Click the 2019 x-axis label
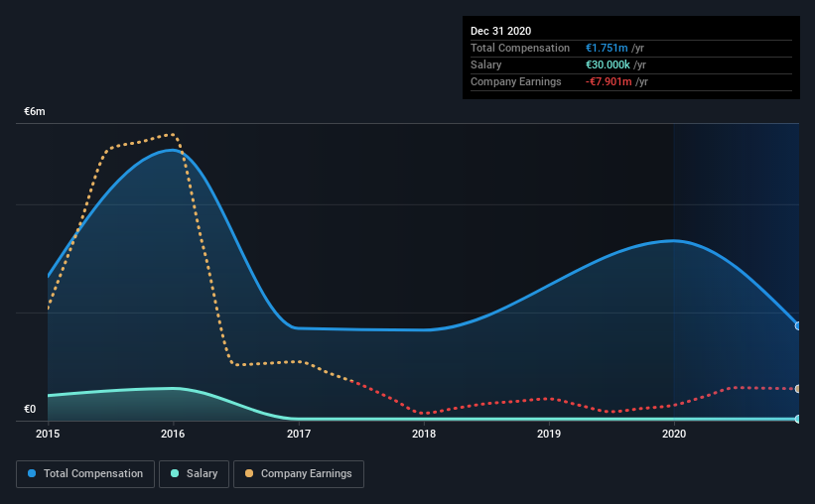The height and width of the screenshot is (504, 815). 549,434
